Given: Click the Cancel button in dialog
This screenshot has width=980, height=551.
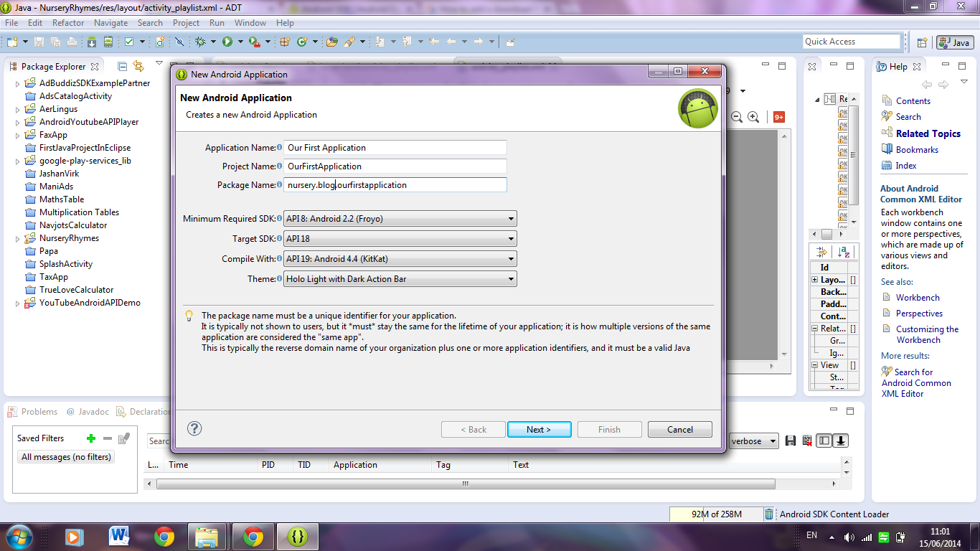Looking at the screenshot, I should point(680,430).
